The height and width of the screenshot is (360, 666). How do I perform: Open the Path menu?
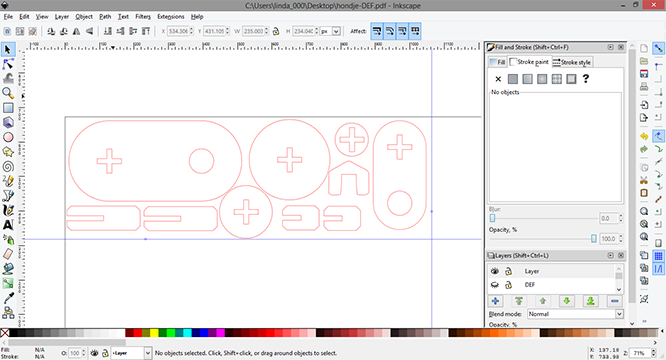point(105,17)
